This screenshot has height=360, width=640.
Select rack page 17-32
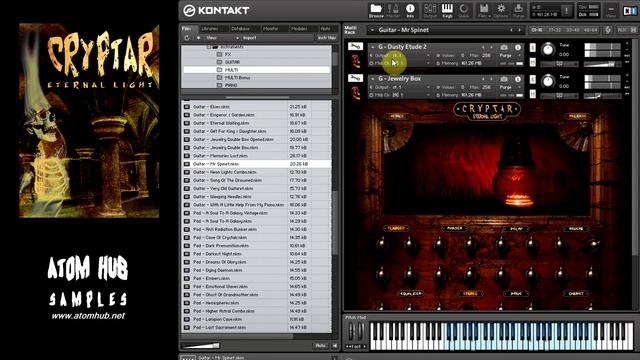pyautogui.click(x=554, y=30)
